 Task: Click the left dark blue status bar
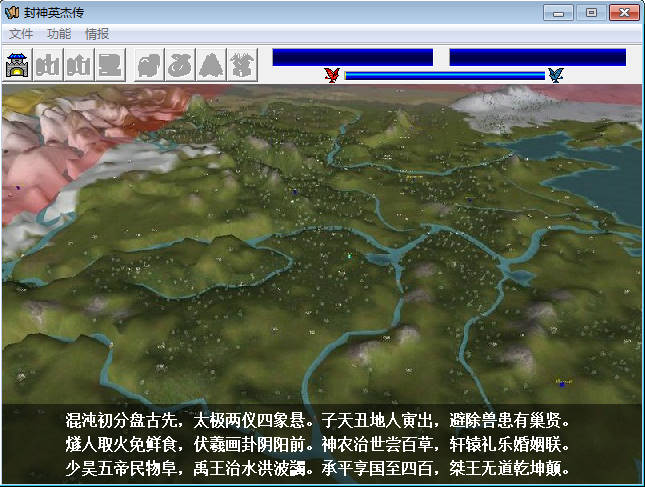(x=353, y=57)
